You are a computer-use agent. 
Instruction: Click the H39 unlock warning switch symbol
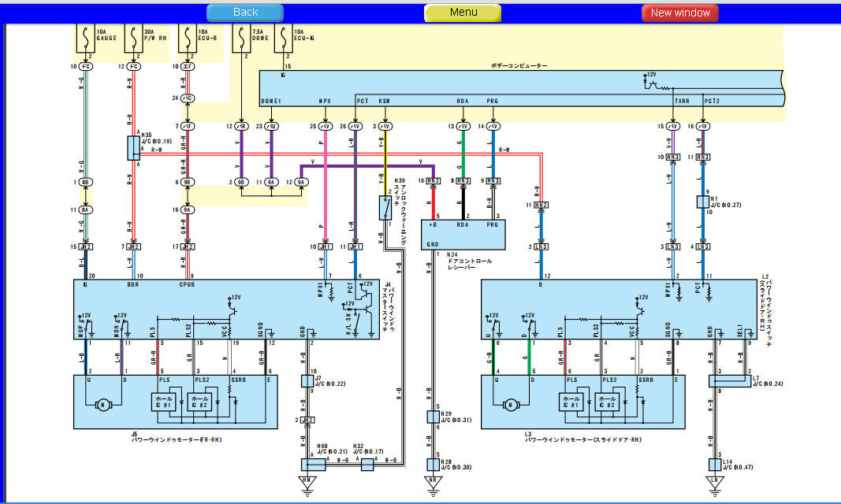(385, 208)
